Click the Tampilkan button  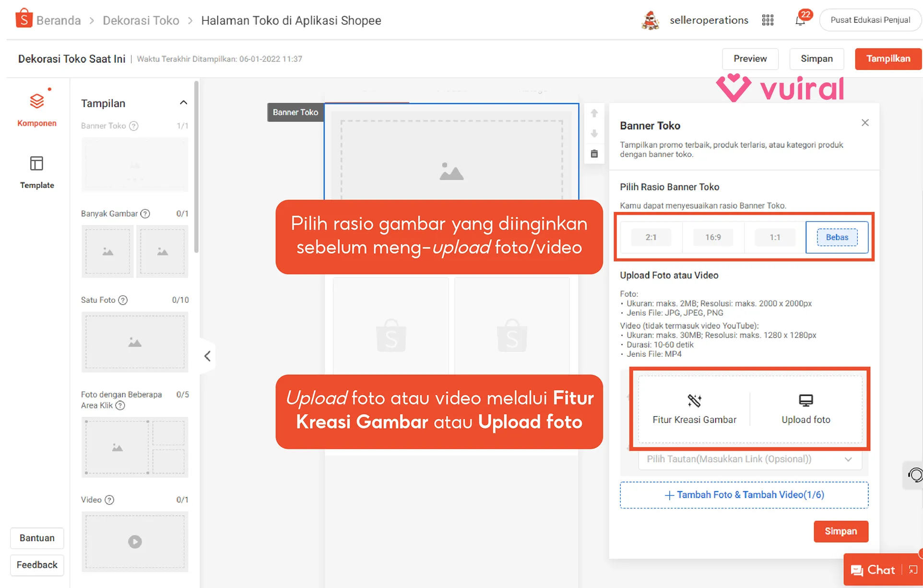coord(887,59)
